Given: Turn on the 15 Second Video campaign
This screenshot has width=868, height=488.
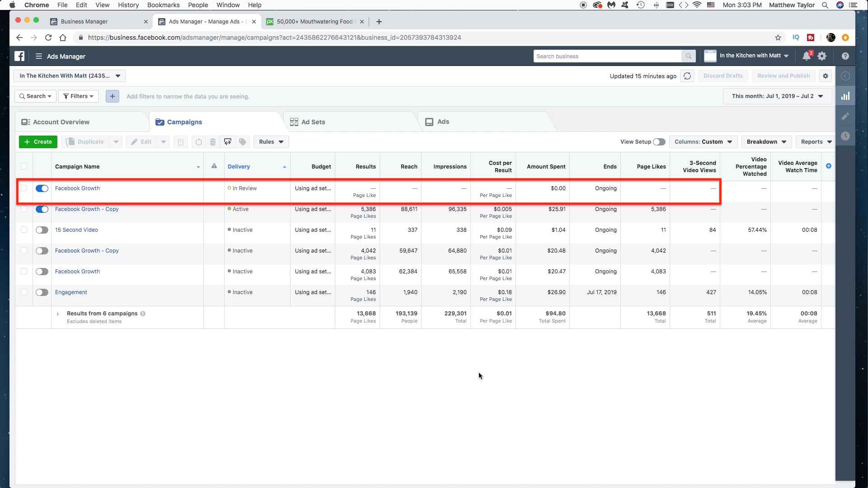Looking at the screenshot, I should 42,230.
